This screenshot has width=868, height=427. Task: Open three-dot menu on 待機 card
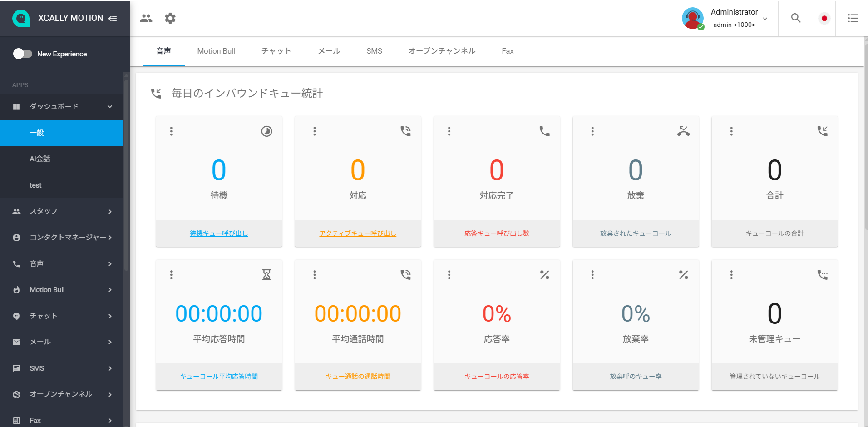coord(171,131)
